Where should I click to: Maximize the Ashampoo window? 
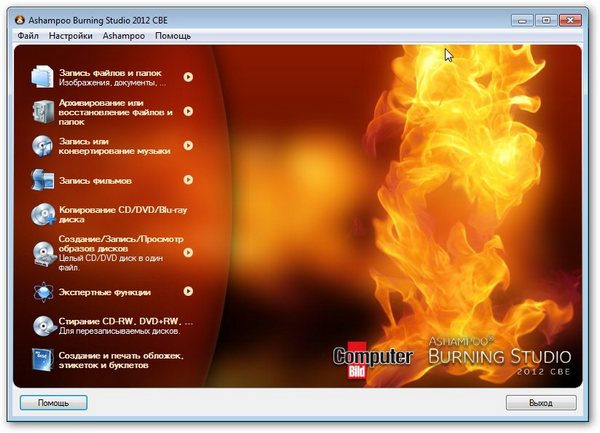[546, 20]
